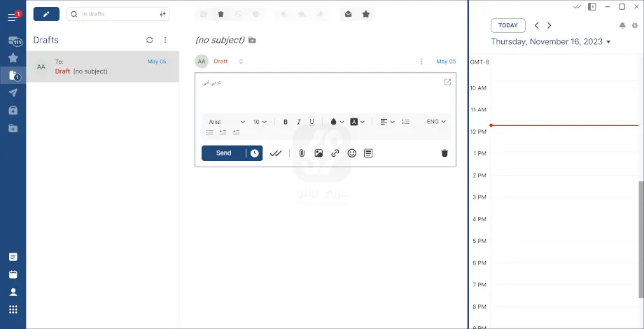Image resolution: width=644 pixels, height=329 pixels.
Task: Click the Send button
Action: point(224,153)
